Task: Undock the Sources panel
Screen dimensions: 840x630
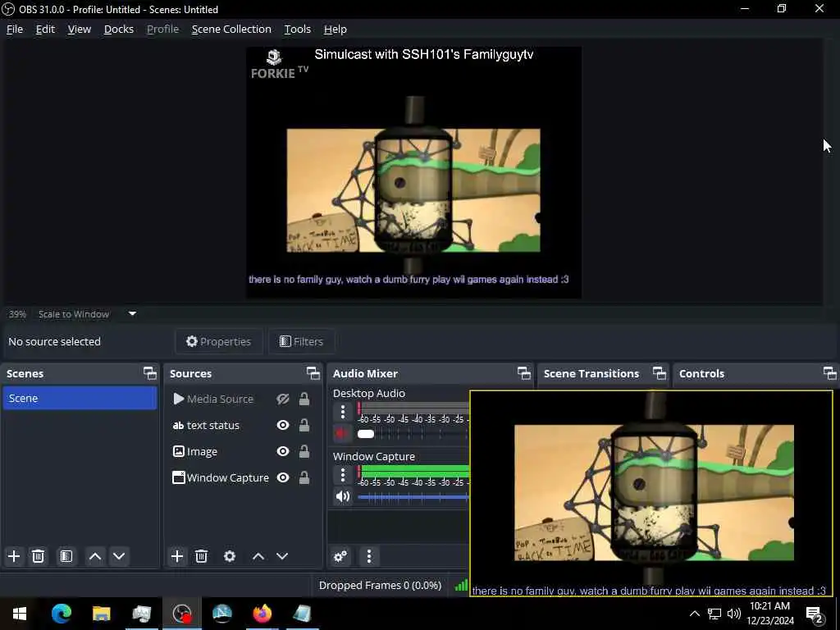Action: click(313, 373)
